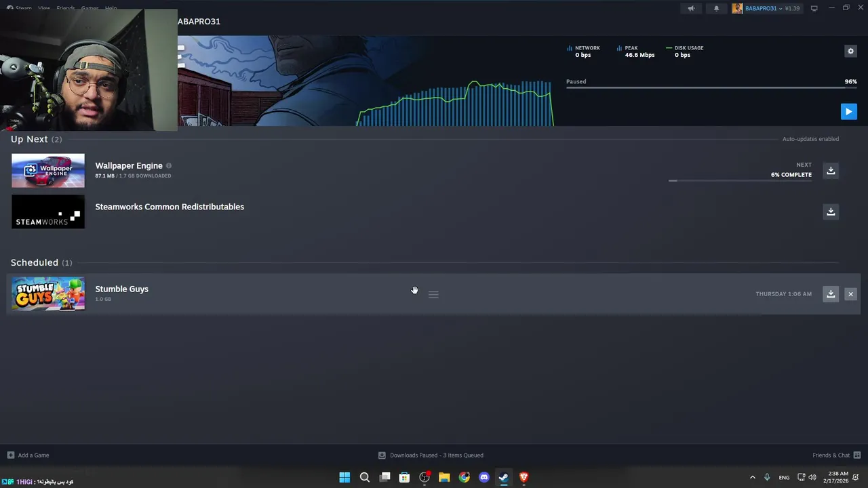Click the Stumble Guys title

tap(121, 289)
